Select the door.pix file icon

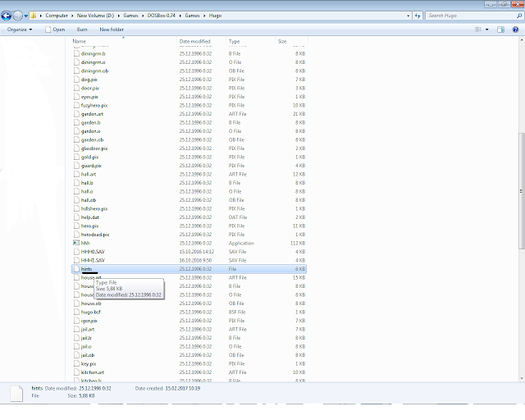(x=76, y=88)
